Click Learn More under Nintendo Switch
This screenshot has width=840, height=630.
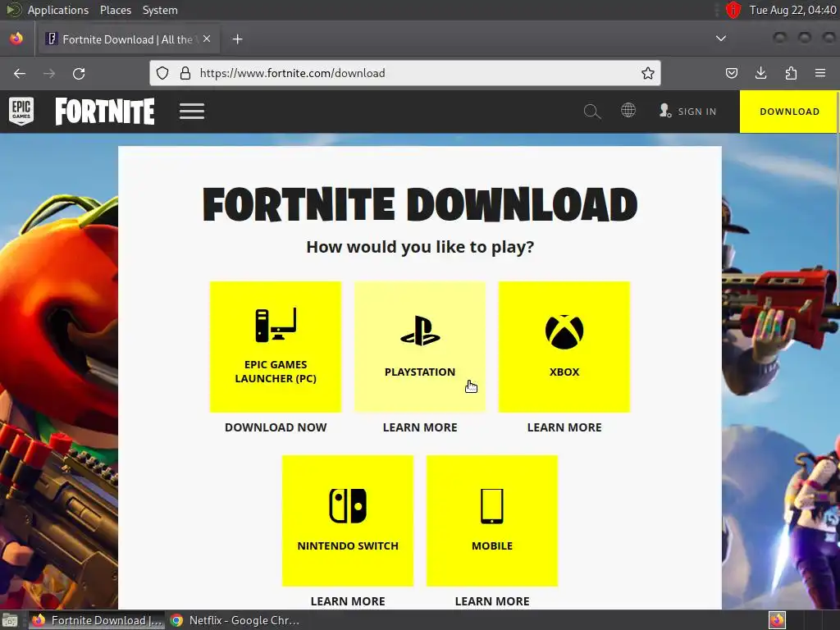point(348,601)
